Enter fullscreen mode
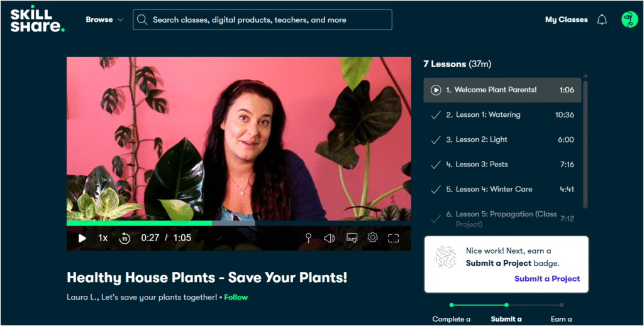644x326 pixels. (394, 238)
